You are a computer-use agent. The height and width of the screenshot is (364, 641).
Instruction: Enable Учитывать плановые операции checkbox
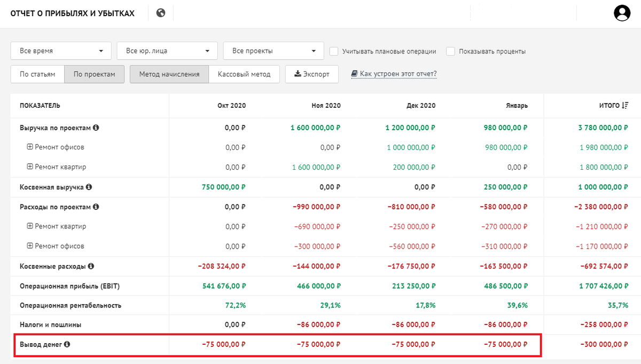coord(334,51)
